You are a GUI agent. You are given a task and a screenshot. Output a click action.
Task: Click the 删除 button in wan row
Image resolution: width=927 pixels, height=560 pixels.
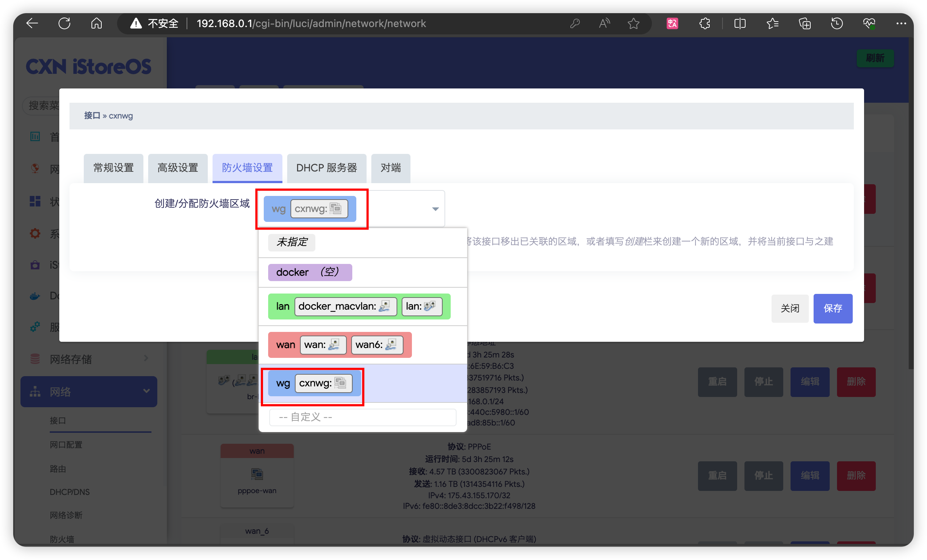[x=856, y=476]
